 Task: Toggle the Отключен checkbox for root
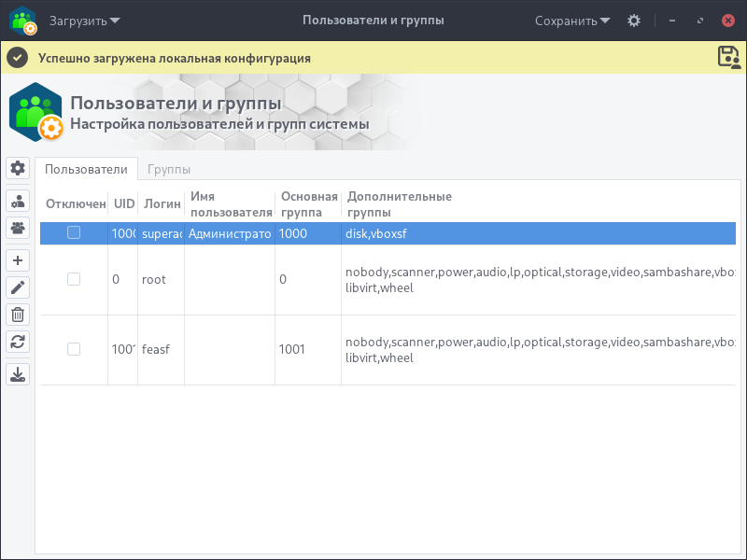point(74,279)
